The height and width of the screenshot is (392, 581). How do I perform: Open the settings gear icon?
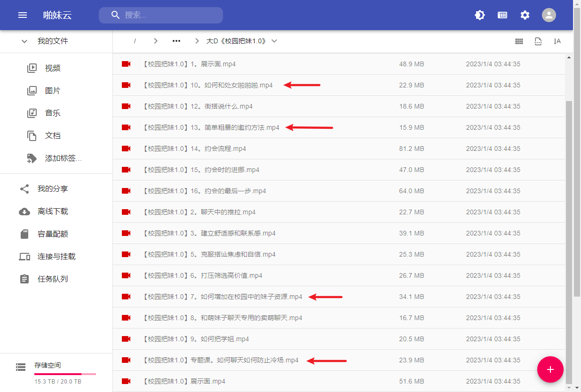525,15
